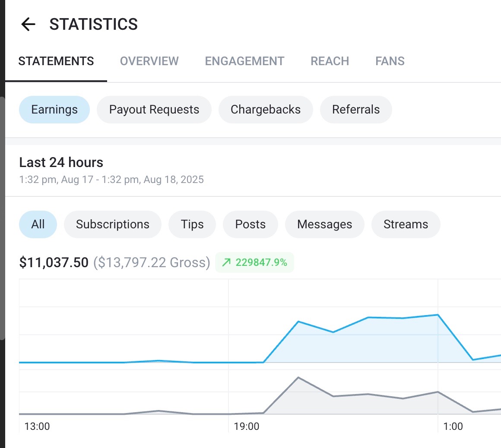This screenshot has width=501, height=448.
Task: Click the gray chart peak after 19:00
Action: point(298,378)
